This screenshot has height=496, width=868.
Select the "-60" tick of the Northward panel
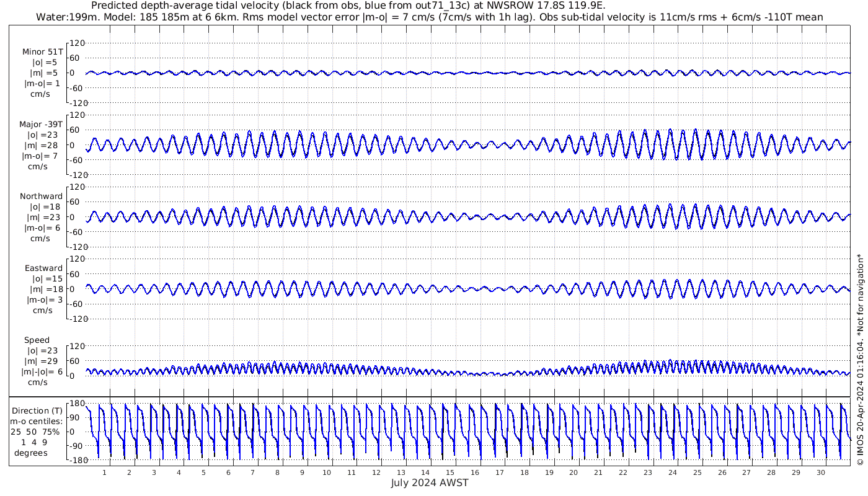tap(77, 232)
